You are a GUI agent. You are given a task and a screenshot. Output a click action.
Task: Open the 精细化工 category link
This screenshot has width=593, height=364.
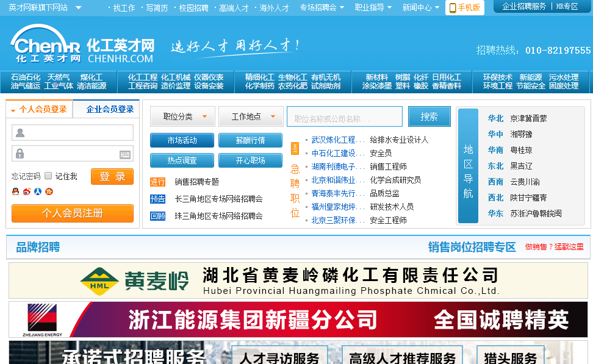(x=260, y=77)
